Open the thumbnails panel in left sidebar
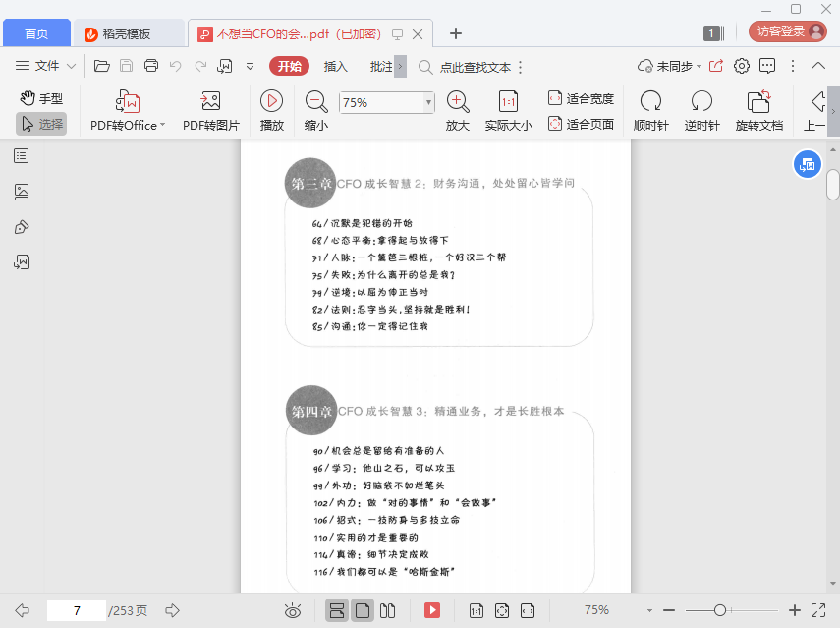The image size is (840, 628). [x=22, y=192]
